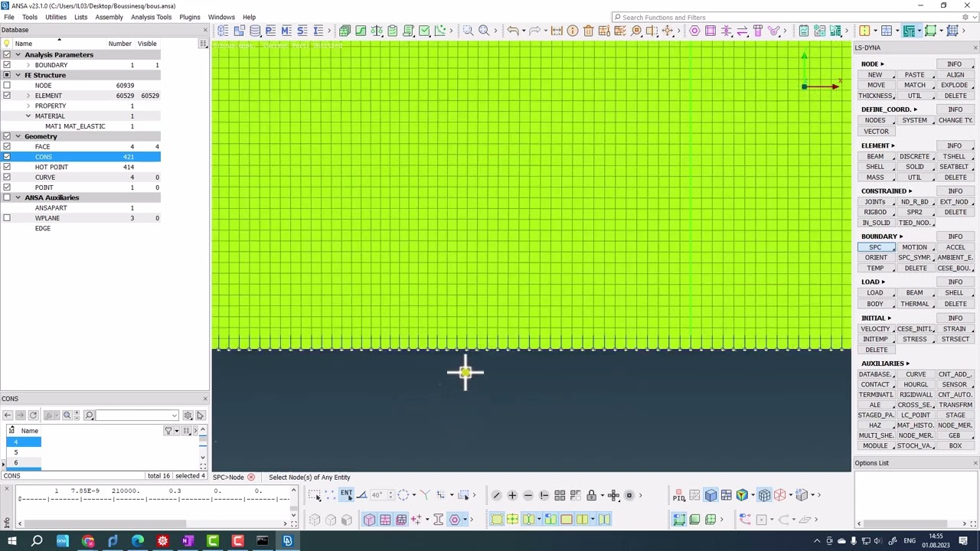Click the plus circle icon in bottom toolbar
The height and width of the screenshot is (551, 980).
pos(512,495)
